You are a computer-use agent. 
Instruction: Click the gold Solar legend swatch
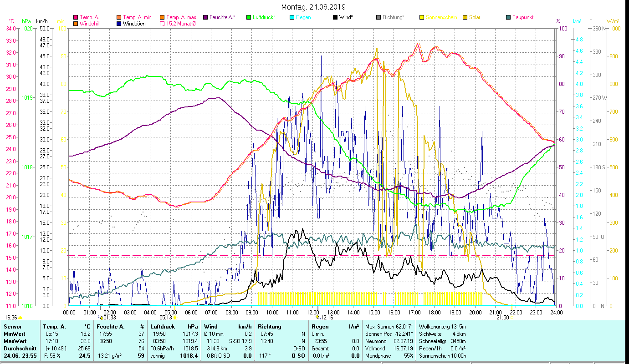[x=465, y=17]
